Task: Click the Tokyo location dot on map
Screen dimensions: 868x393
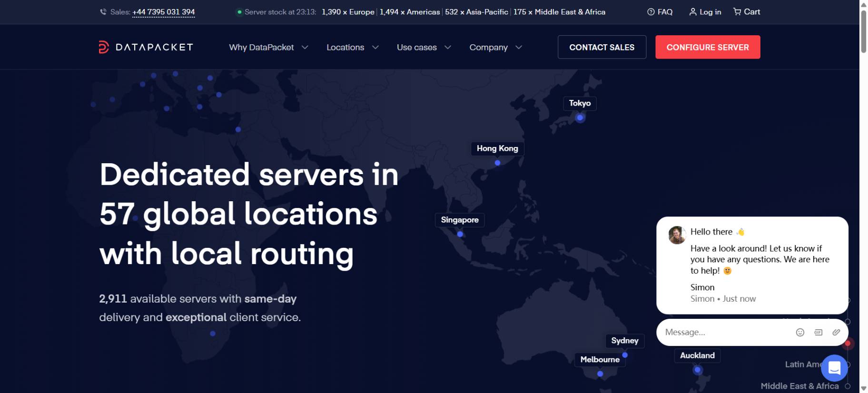Action: 580,118
